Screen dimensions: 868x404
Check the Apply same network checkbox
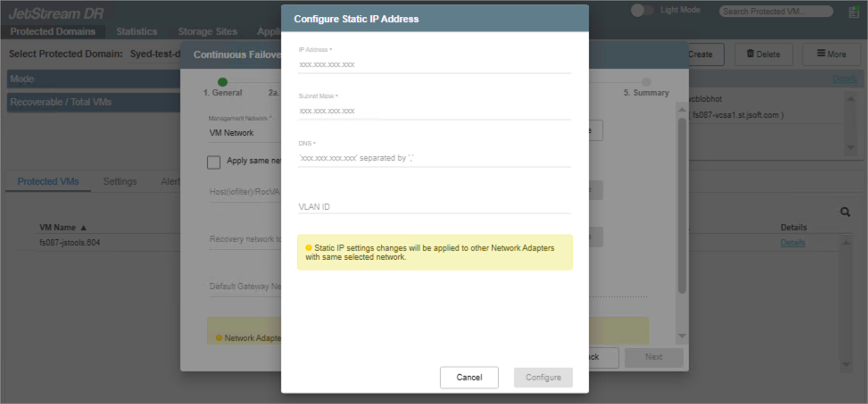point(213,162)
